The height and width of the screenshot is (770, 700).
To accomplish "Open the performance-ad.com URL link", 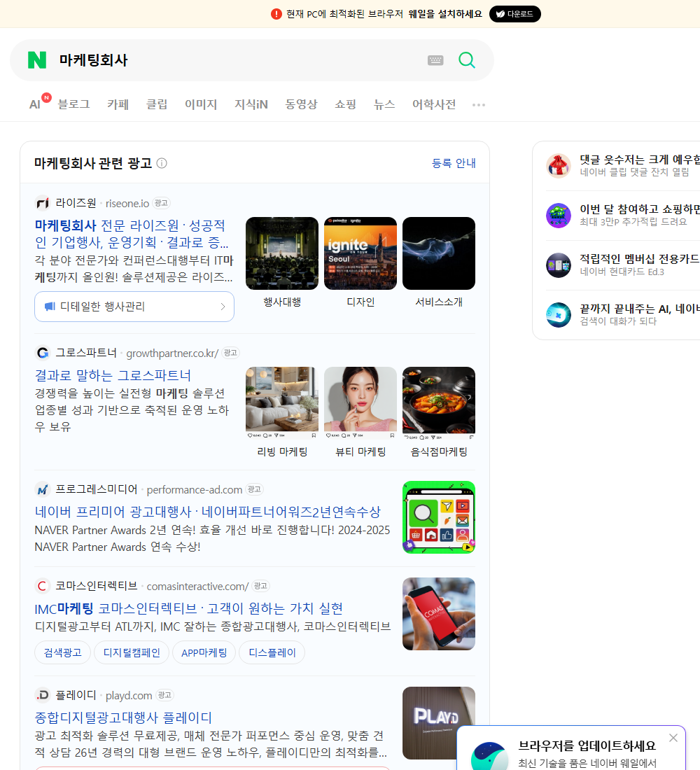I will click(195, 489).
